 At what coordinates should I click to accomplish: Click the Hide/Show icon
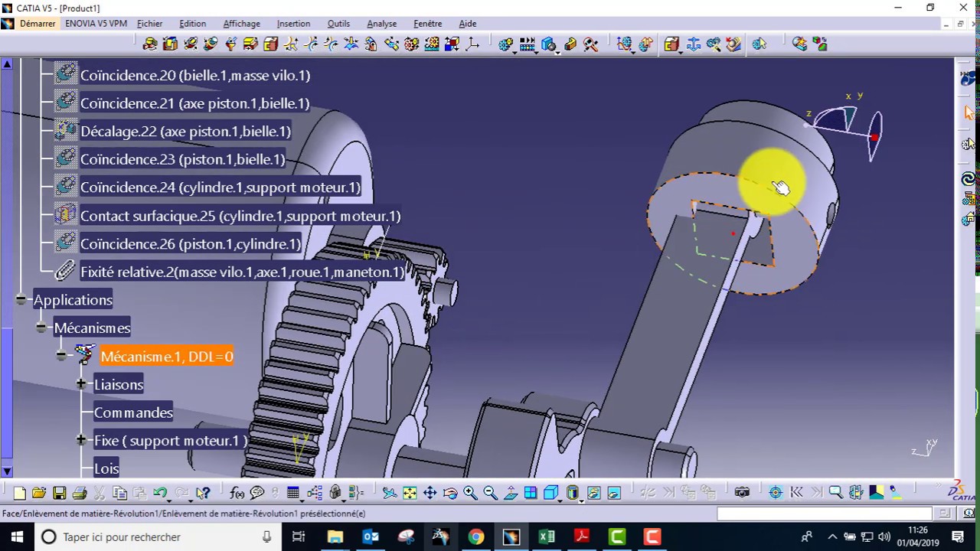[594, 493]
